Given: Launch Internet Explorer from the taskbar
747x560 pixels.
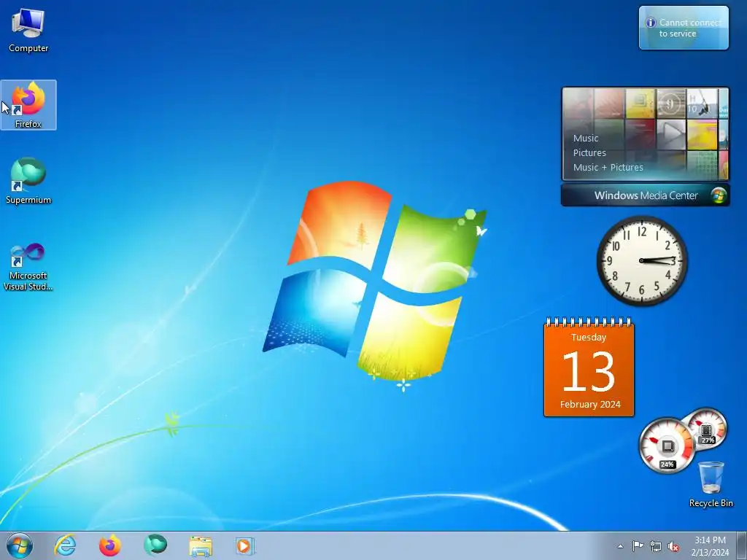Looking at the screenshot, I should (x=65, y=545).
